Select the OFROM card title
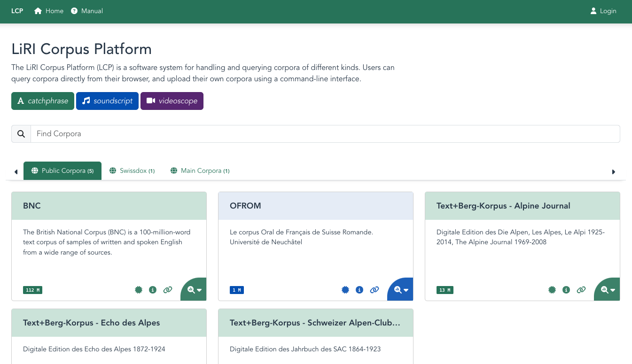Viewport: 632px width, 364px height. (x=245, y=206)
